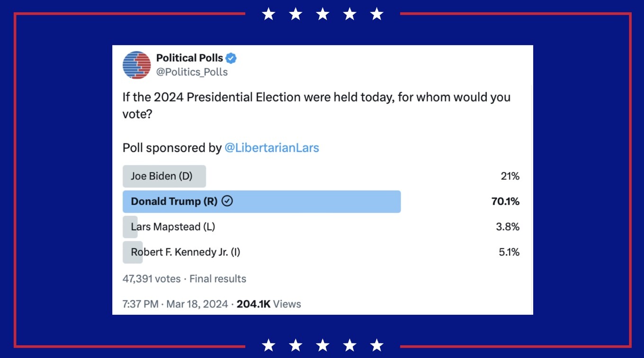Click the checkmark icon beside Donald Trump
This screenshot has width=644, height=358.
coord(227,201)
